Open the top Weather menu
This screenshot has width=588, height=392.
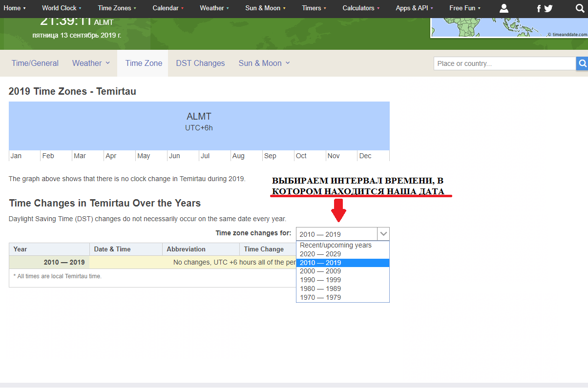coord(214,8)
